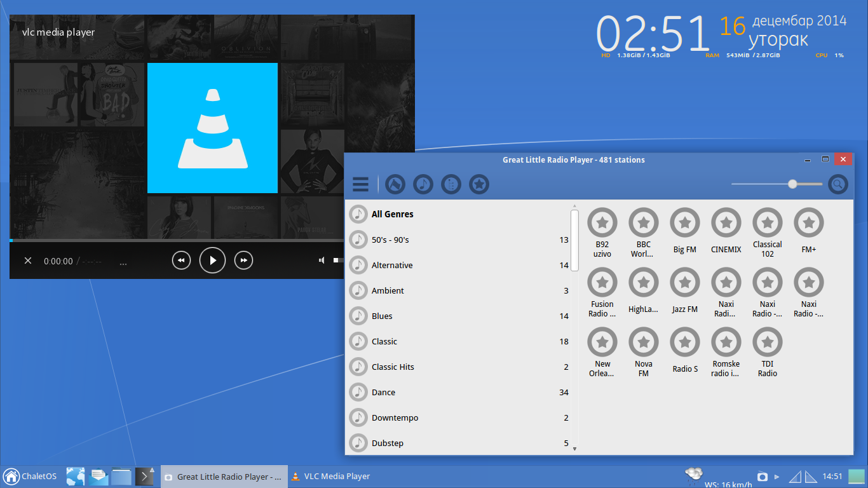Click station count 13 in 50's - 90's row
Image resolution: width=868 pixels, height=488 pixels.
564,240
